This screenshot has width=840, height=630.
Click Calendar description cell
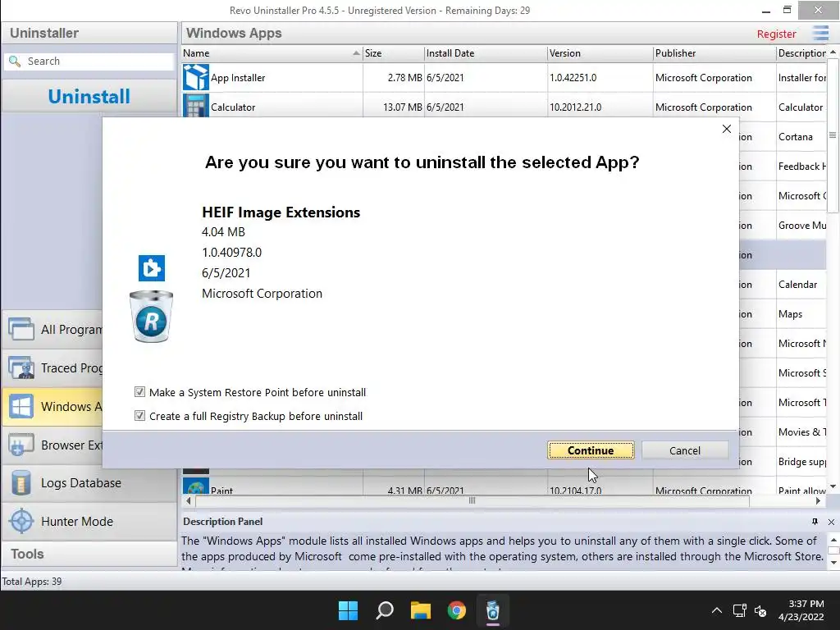point(797,285)
